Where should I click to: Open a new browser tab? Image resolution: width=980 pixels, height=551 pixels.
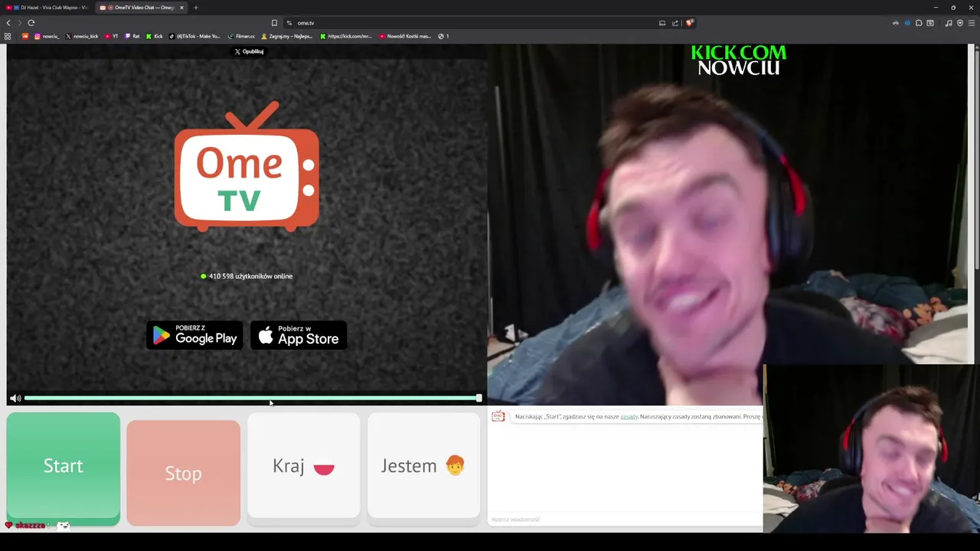[x=195, y=8]
